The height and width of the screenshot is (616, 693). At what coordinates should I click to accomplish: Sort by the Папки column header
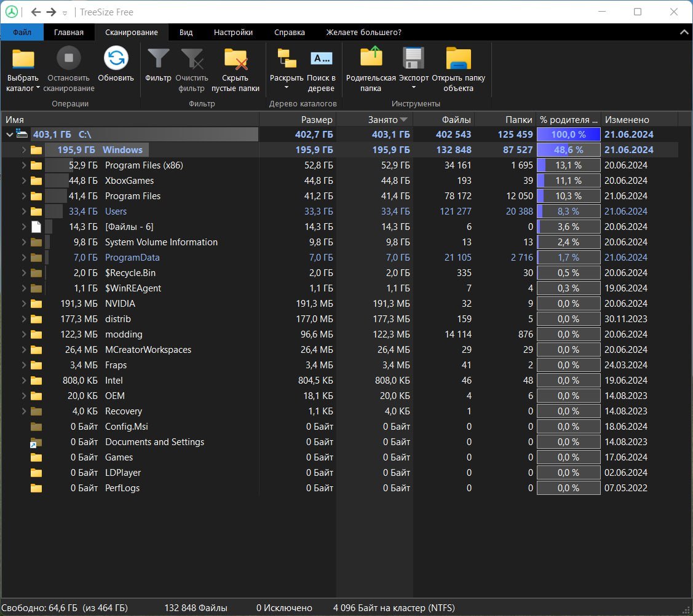point(505,120)
